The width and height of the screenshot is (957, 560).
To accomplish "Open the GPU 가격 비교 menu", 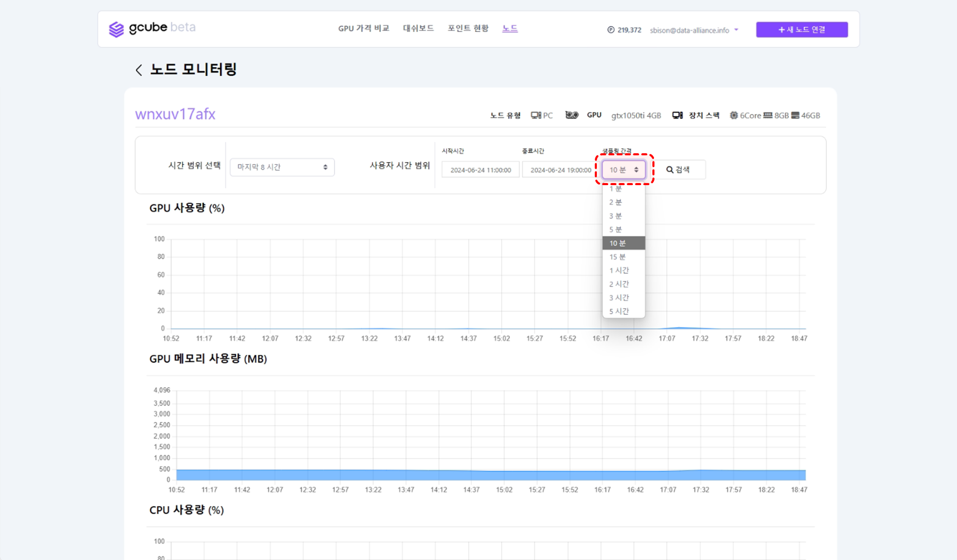I will click(x=363, y=28).
